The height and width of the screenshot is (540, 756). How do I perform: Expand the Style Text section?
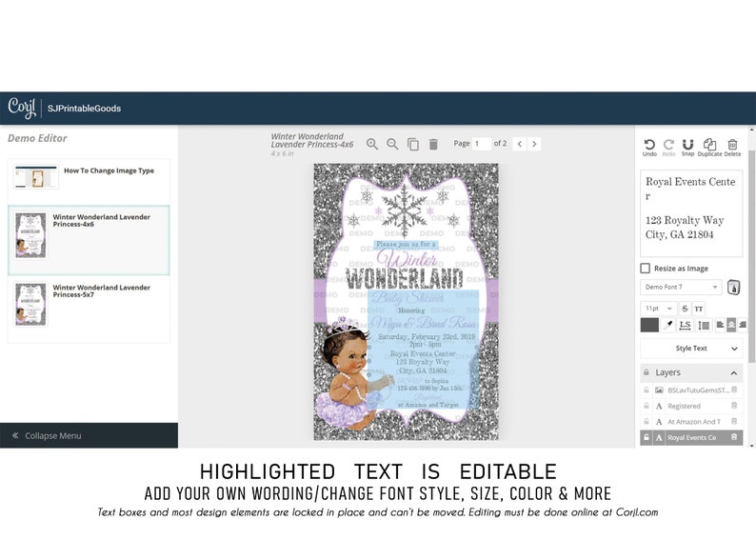(691, 349)
